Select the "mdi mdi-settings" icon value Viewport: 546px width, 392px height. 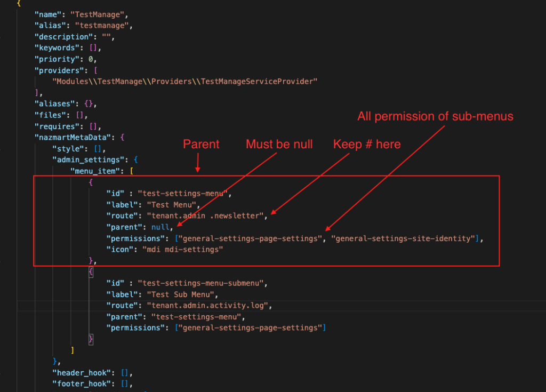[183, 250]
